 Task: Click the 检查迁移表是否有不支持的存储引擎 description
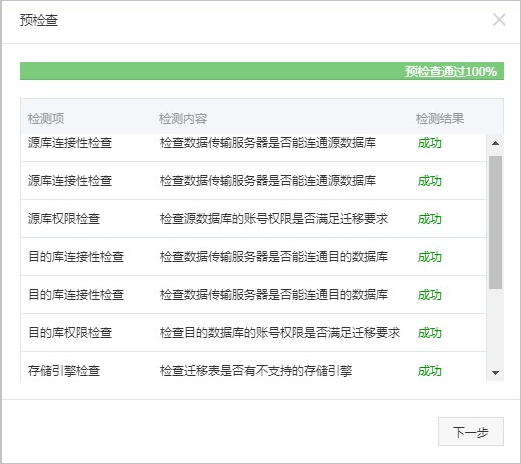click(256, 371)
